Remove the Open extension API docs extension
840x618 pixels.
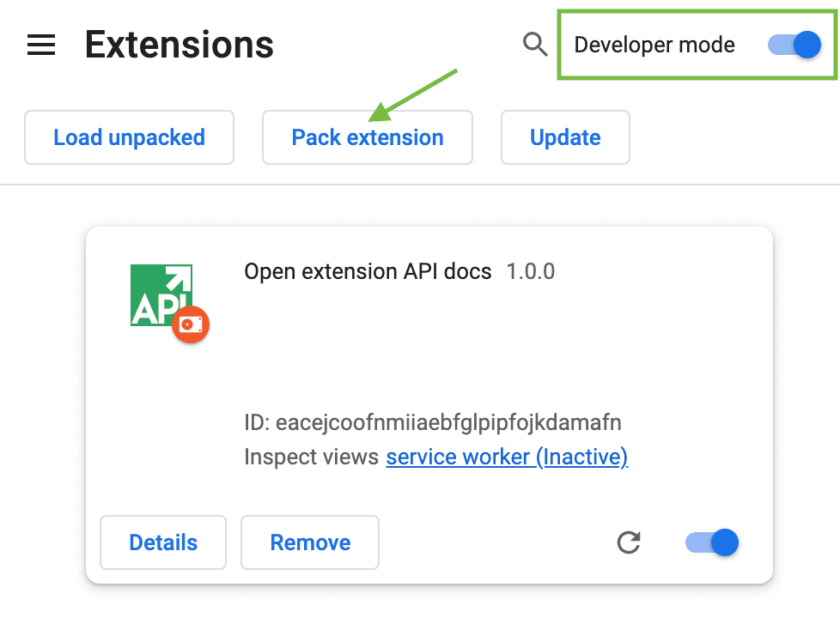(x=310, y=542)
